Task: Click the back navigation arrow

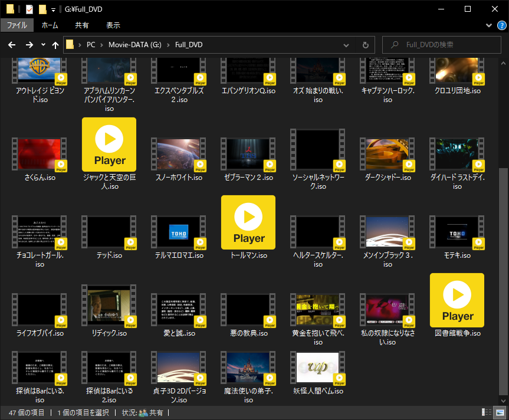Action: (11, 45)
